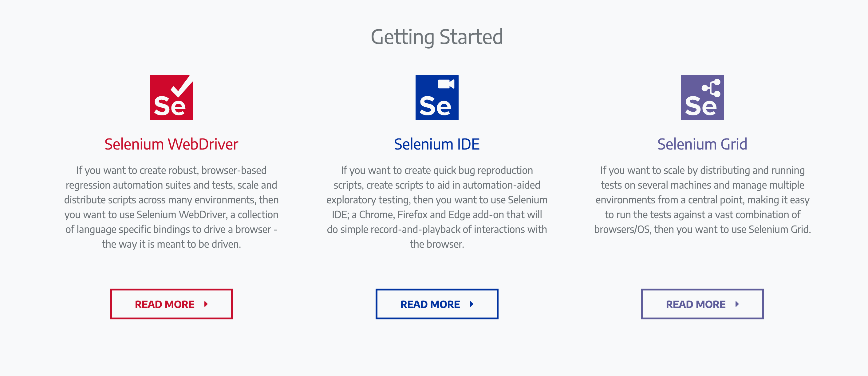Click the blue Selenium IDE logo
The height and width of the screenshot is (376, 868).
437,98
